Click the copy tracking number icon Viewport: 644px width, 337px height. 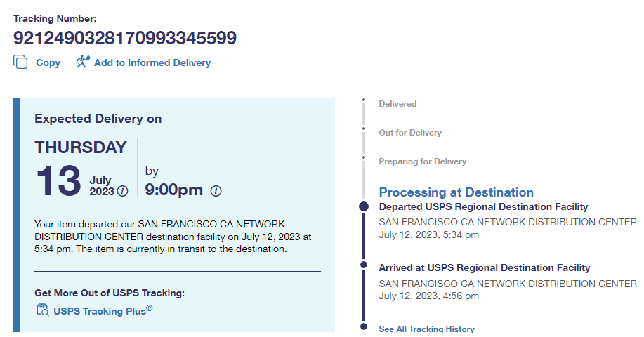pyautogui.click(x=20, y=62)
